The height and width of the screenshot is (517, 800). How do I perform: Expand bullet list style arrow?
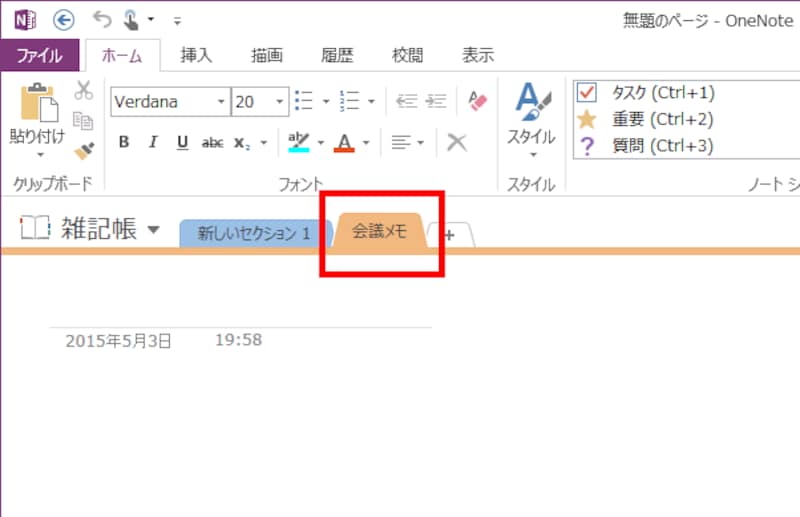[326, 101]
